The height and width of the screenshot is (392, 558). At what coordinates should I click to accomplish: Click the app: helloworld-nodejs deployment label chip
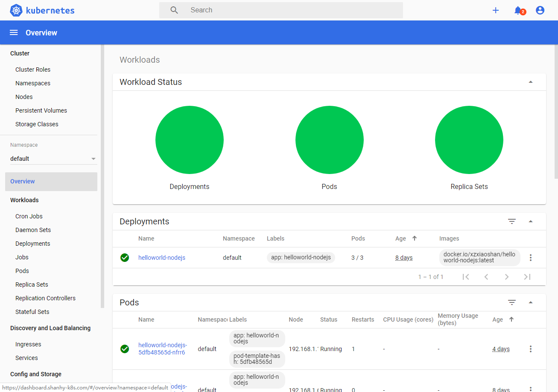[301, 258]
